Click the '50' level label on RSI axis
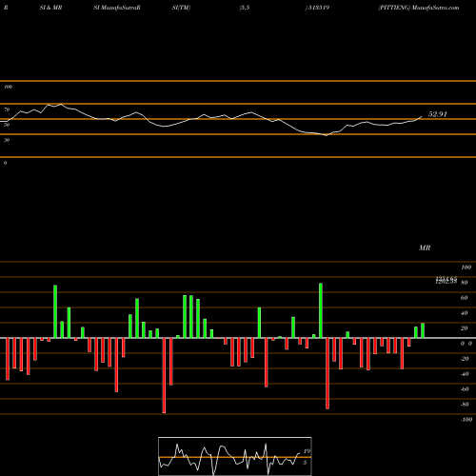Screen dimensions: 476x476 point(7,125)
